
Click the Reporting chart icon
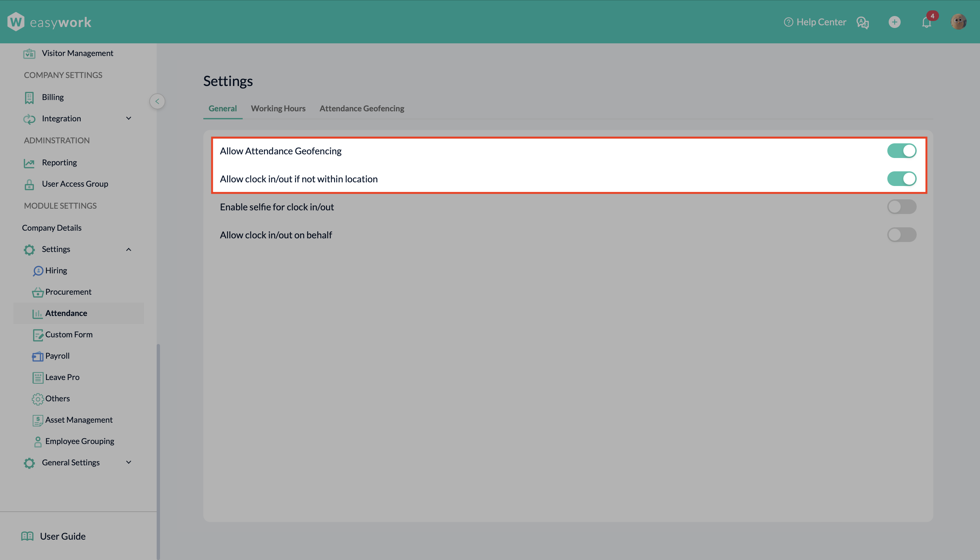pos(29,163)
